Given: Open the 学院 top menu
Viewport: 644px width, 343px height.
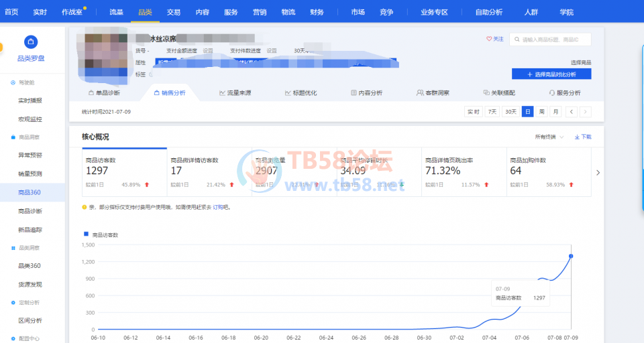Looking at the screenshot, I should coord(566,12).
